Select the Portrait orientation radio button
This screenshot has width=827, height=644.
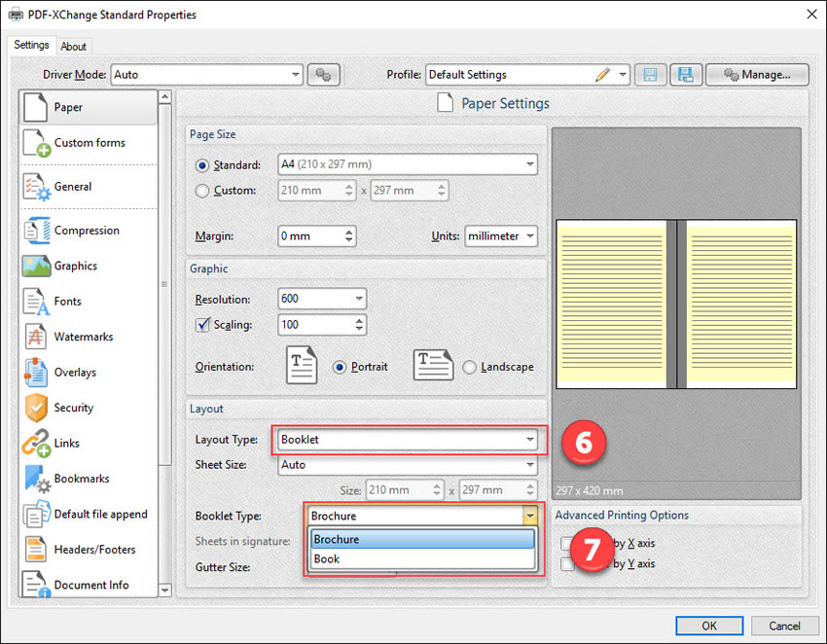click(340, 367)
